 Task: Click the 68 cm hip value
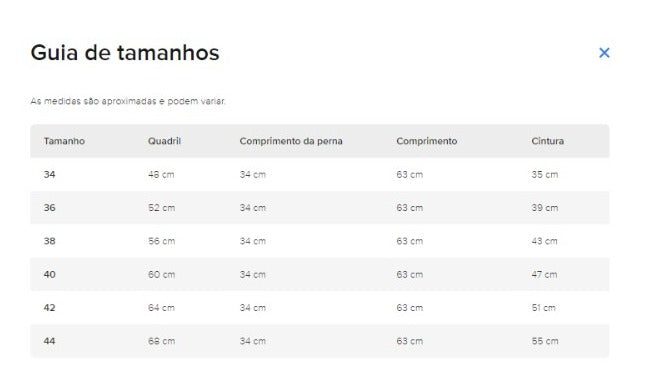[161, 341]
